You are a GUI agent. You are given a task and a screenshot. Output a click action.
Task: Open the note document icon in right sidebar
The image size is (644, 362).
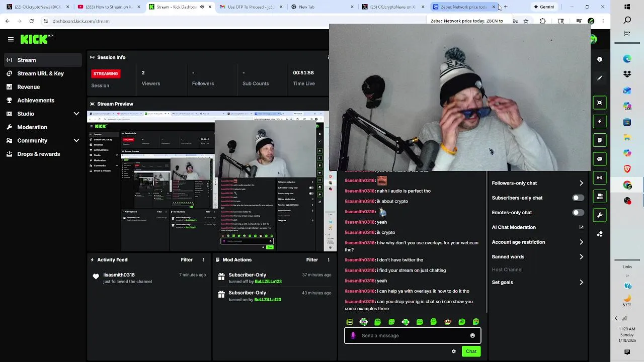coord(600,140)
